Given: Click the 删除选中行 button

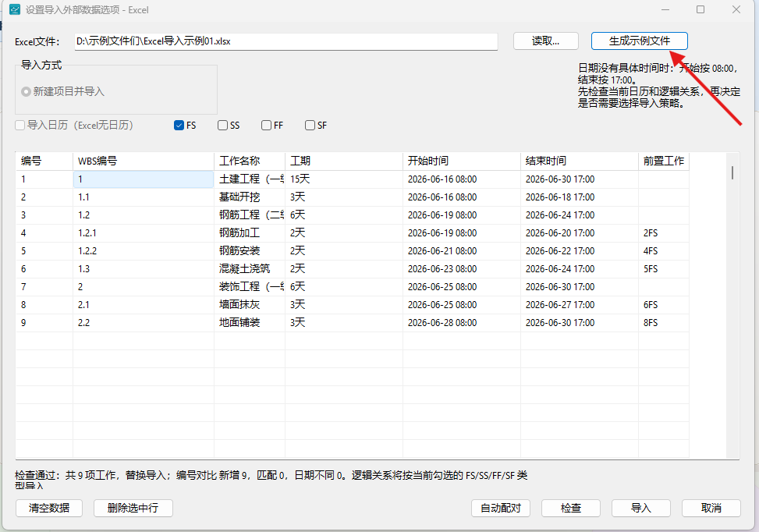Looking at the screenshot, I should tap(133, 508).
